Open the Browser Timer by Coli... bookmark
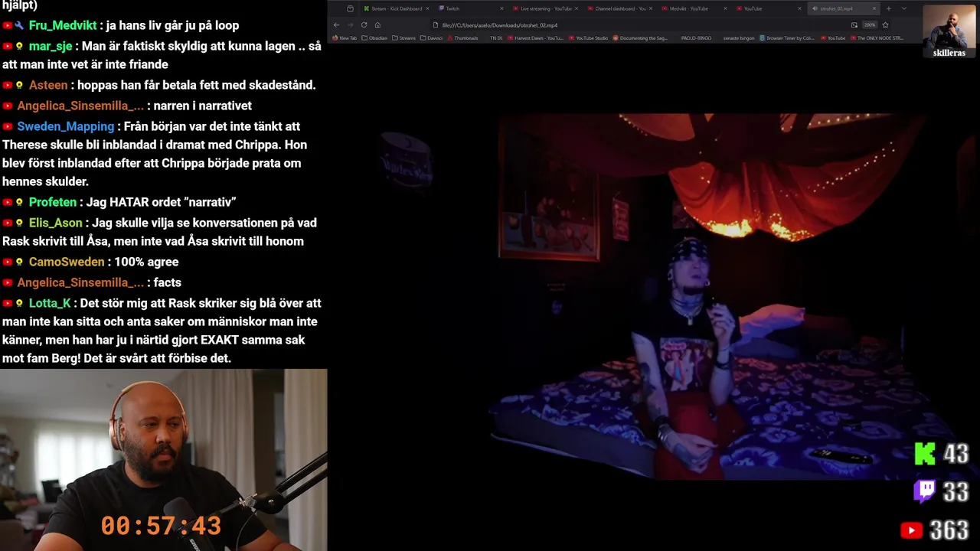Screen dimensions: 980x551 (787, 37)
